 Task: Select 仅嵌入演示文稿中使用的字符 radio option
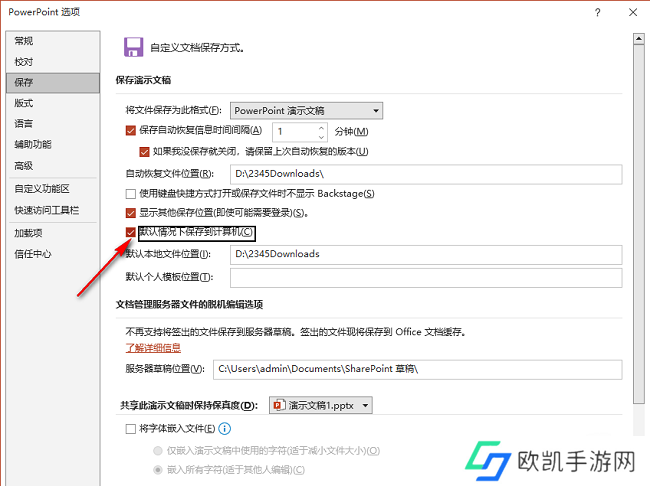[158, 450]
